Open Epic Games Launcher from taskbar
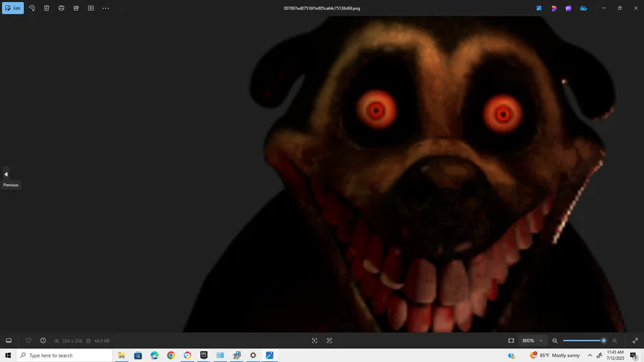The image size is (644, 362). click(204, 356)
